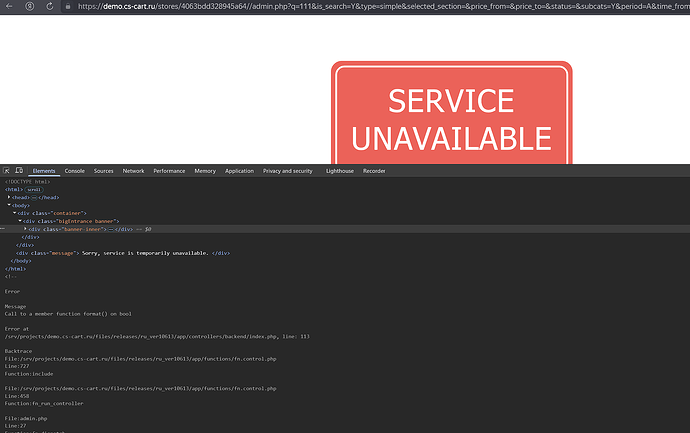Collapse the div class container node
This screenshot has height=433, width=690.
coord(15,213)
